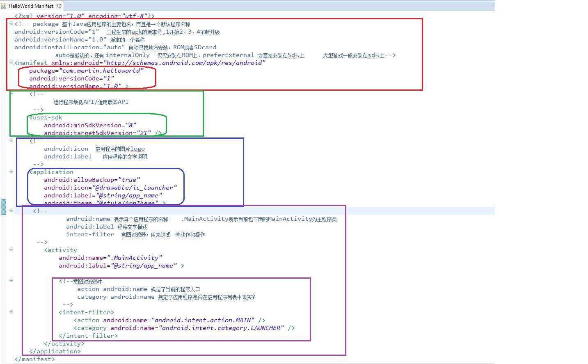Viewport: 588px width, 364px height.
Task: Click the manifest file icon on the tab
Action: tap(4, 6)
